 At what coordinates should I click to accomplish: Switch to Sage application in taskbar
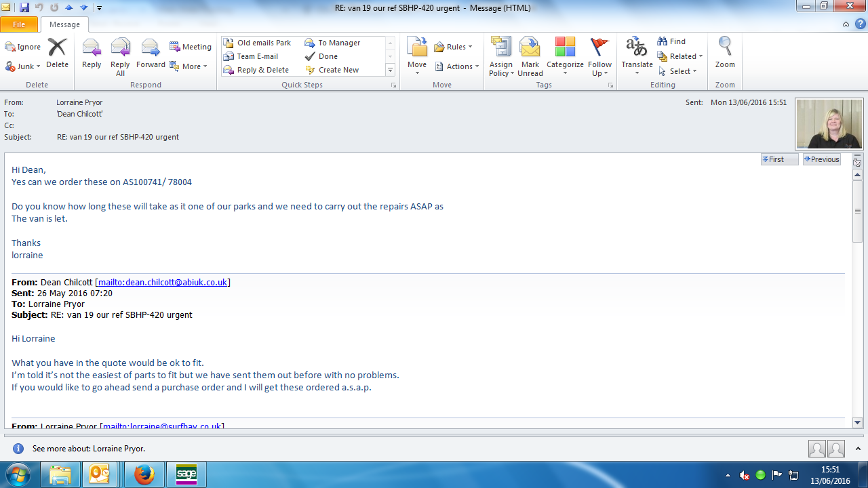pyautogui.click(x=186, y=474)
